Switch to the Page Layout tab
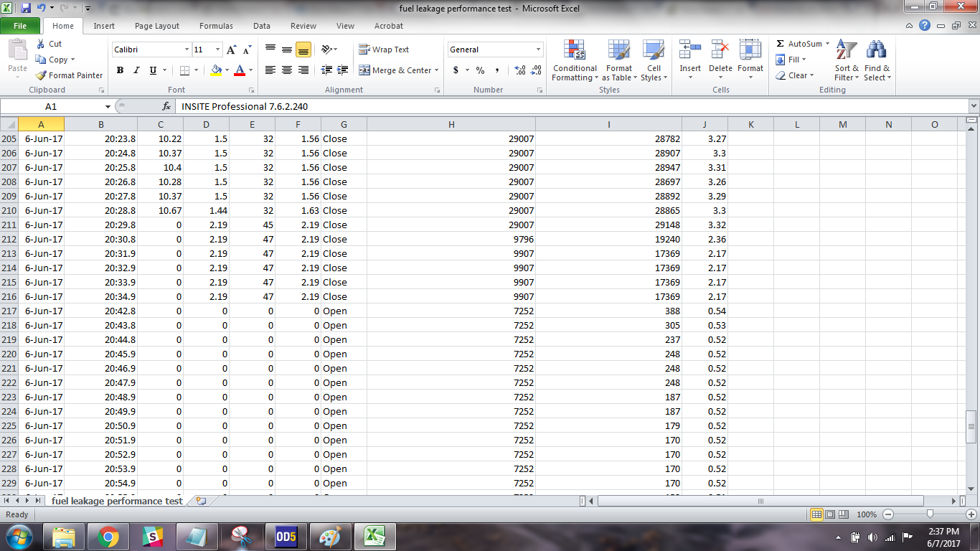 157,26
